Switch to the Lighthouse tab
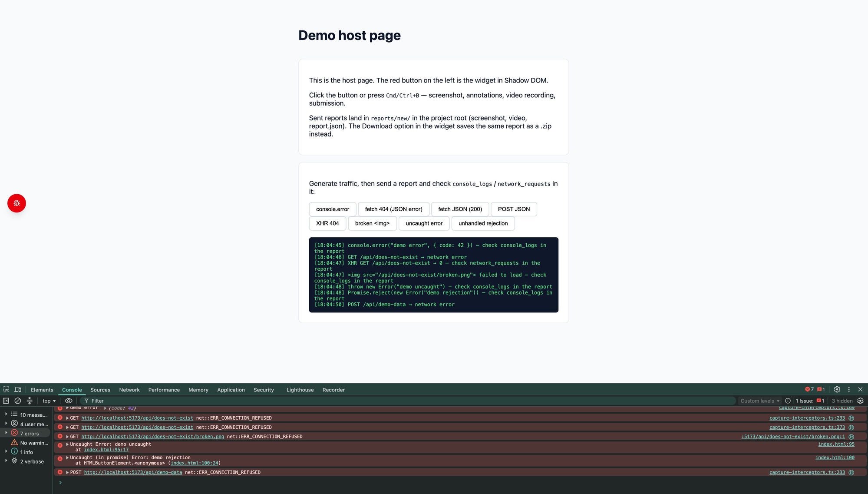 pyautogui.click(x=300, y=390)
